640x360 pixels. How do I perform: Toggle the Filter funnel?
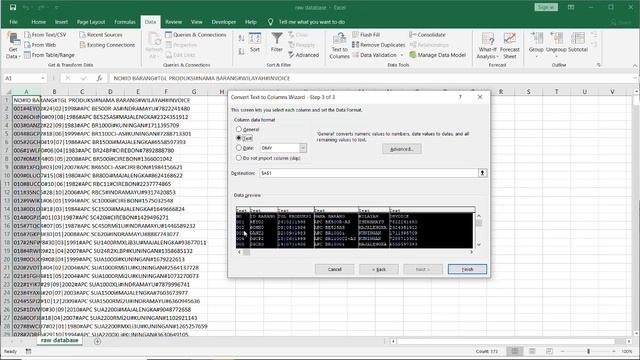[277, 42]
